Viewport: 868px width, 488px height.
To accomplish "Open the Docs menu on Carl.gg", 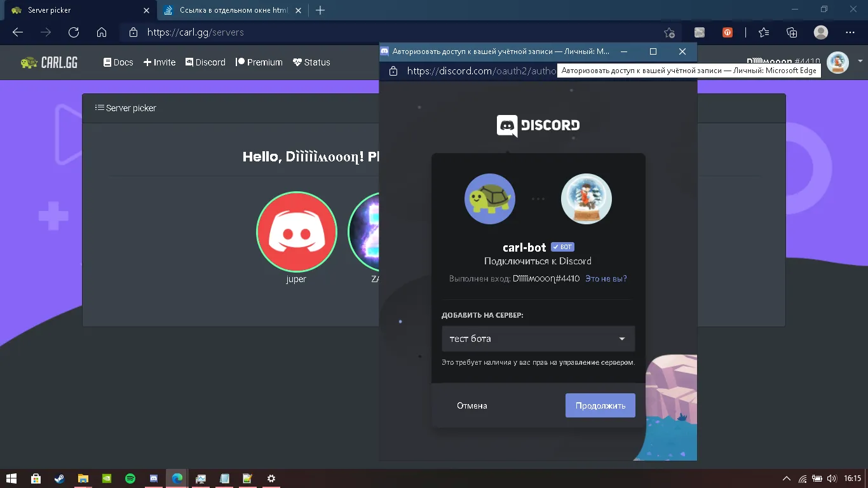I will click(x=118, y=62).
